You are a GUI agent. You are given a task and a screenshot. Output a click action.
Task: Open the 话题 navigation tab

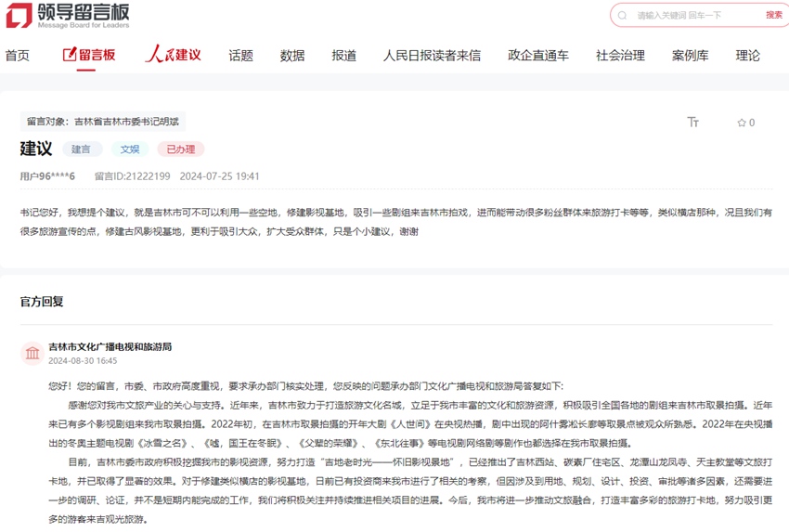pyautogui.click(x=240, y=55)
